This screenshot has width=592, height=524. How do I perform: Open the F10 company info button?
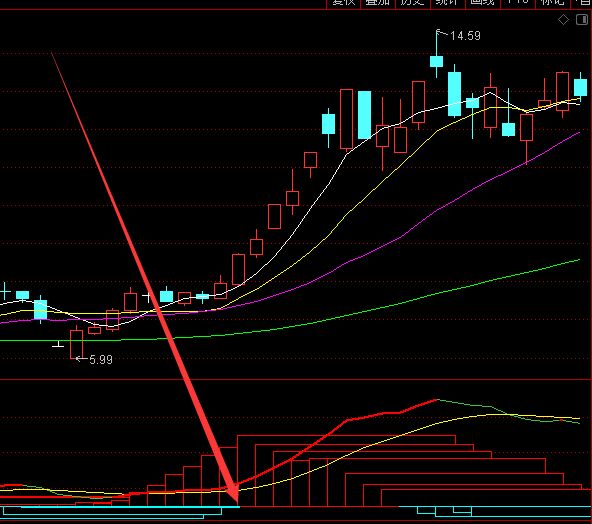[518, 2]
